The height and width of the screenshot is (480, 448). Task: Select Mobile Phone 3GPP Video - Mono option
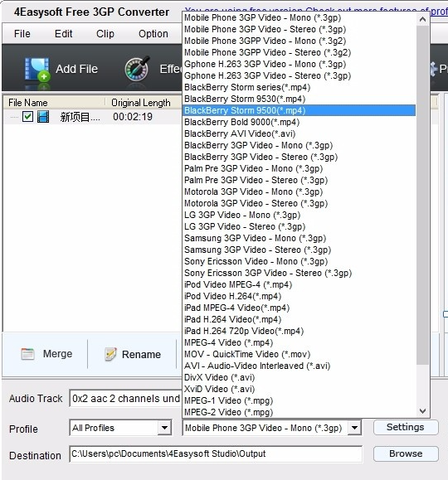click(x=299, y=41)
